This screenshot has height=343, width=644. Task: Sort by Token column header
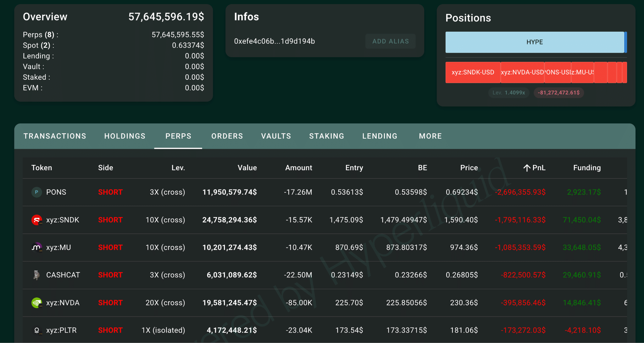(x=42, y=168)
